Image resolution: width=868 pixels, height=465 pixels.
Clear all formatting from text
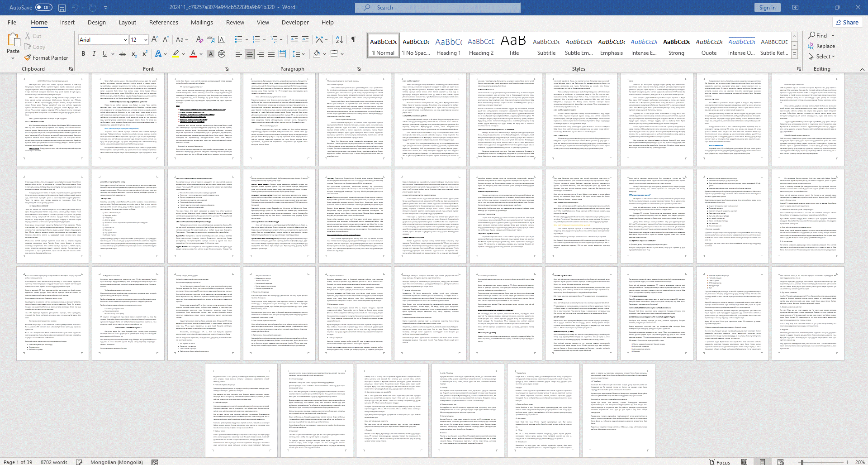point(199,39)
